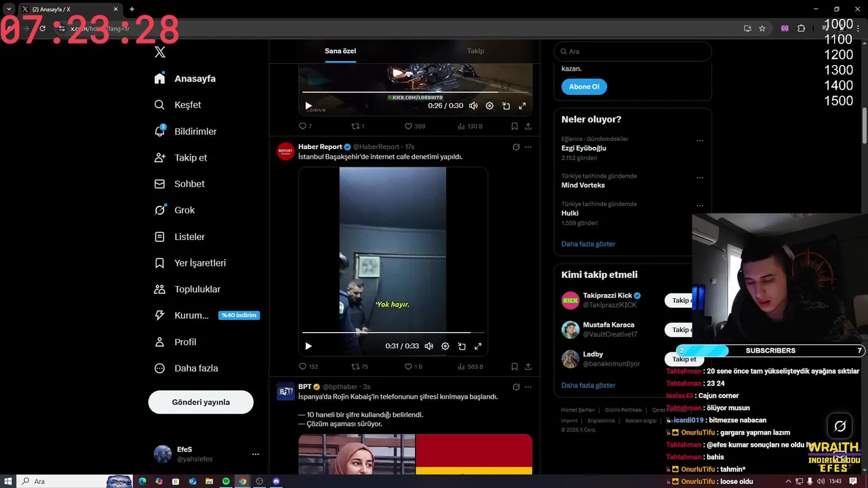Click Grok icon on BPT post

516,387
